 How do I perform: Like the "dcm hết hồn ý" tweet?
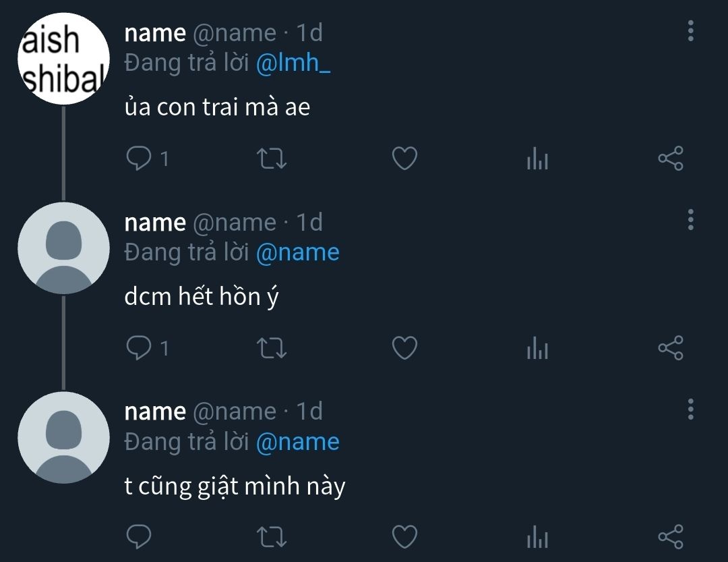click(x=404, y=347)
